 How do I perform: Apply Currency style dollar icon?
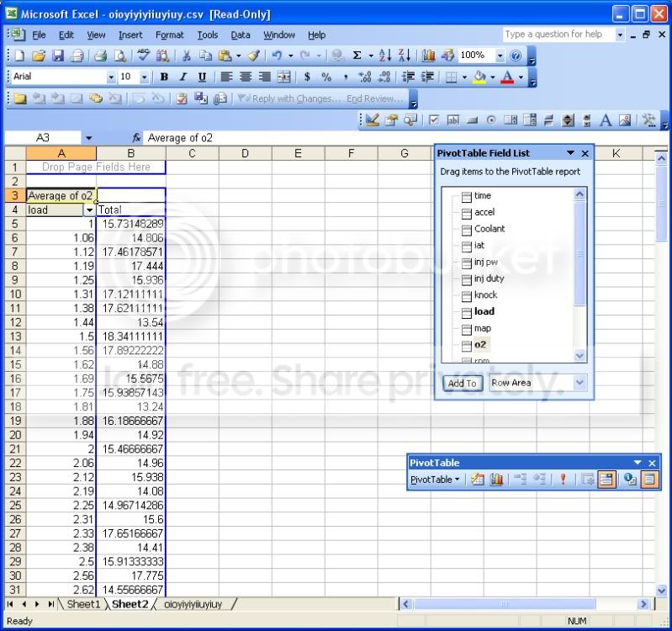[307, 77]
